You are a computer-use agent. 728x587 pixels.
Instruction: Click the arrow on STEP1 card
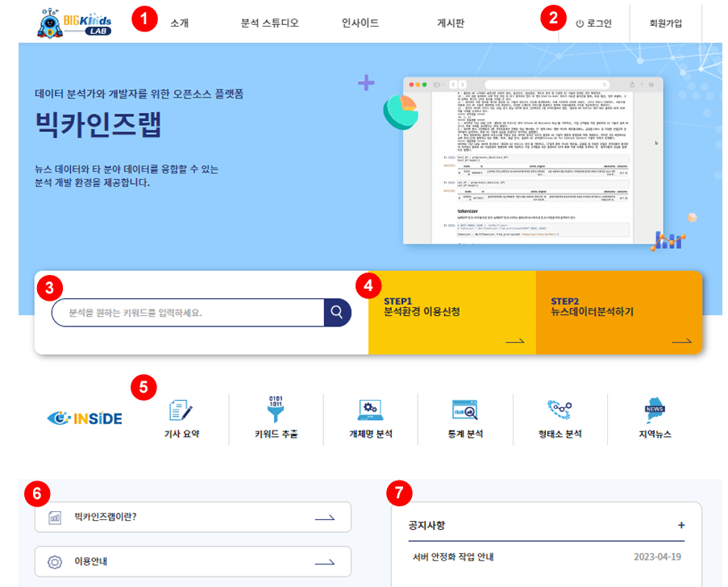coord(515,341)
